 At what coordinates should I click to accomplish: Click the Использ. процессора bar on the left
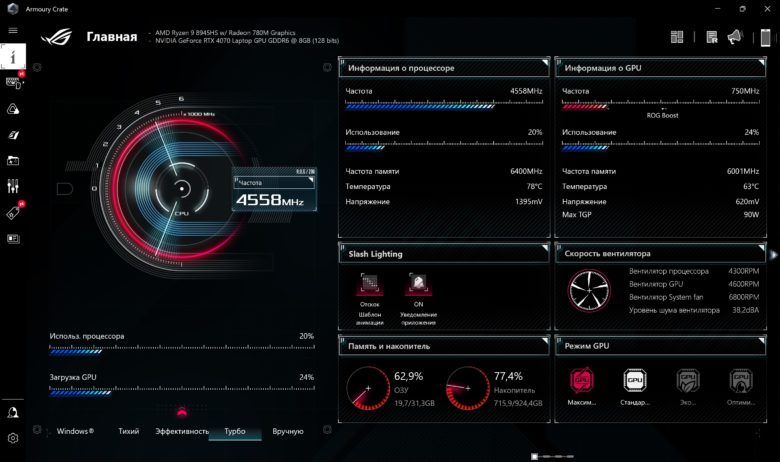point(182,350)
